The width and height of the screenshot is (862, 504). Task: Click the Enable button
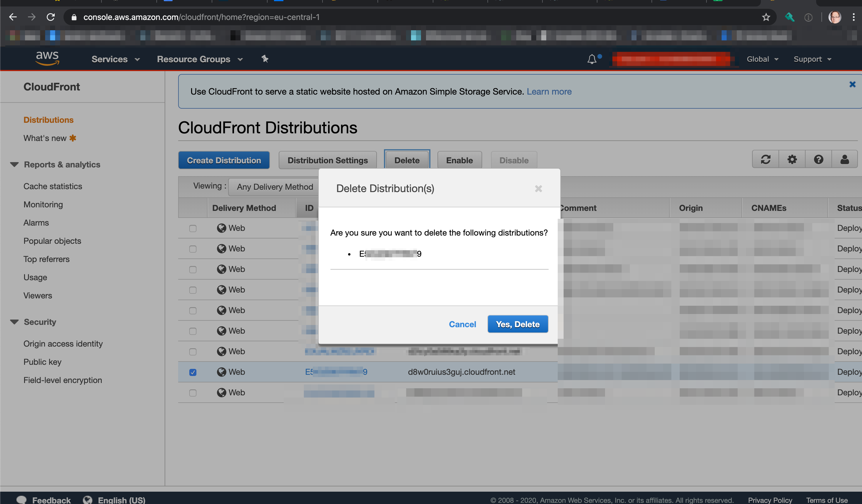(x=460, y=160)
